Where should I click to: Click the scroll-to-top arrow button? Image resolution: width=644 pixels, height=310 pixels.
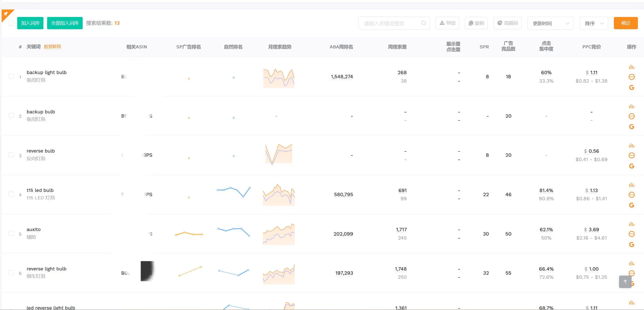click(x=625, y=281)
